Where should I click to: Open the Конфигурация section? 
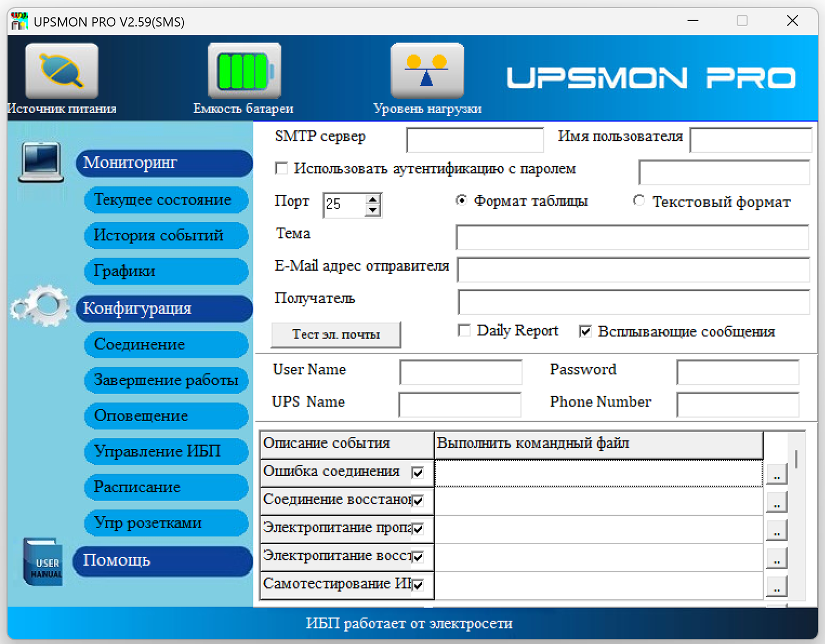point(164,308)
